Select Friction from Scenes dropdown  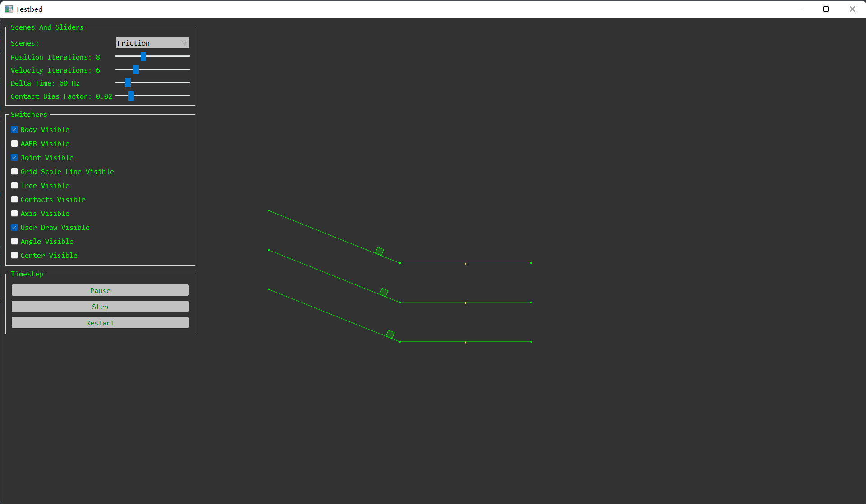tap(152, 42)
